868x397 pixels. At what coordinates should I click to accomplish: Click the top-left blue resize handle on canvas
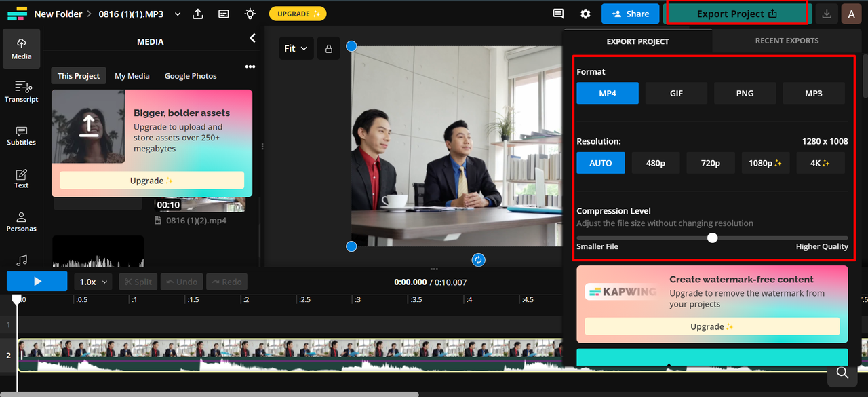pos(351,46)
